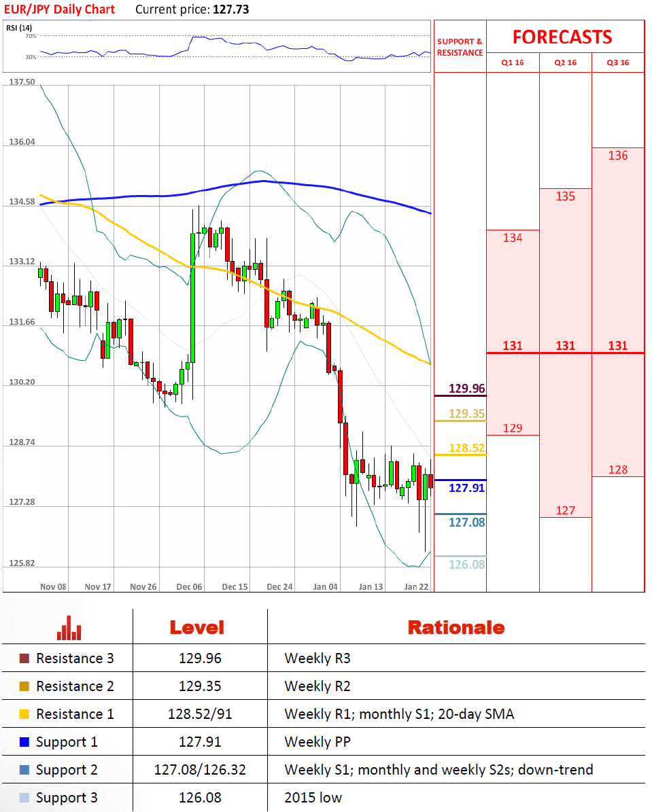Click the 131.66 price axis label
Screen dimensions: 652x812
(22, 322)
